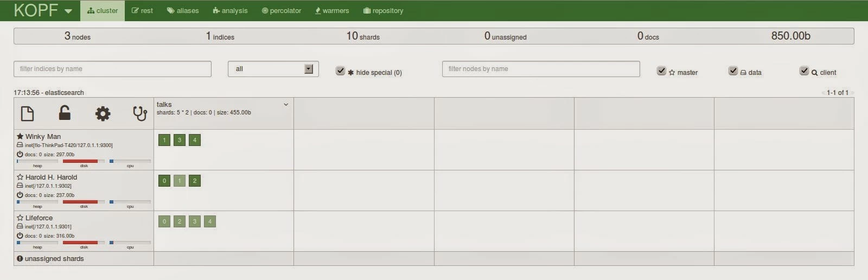Image resolution: width=868 pixels, height=280 pixels.
Task: Select shard 0 on Lifeforce node
Action: (164, 221)
